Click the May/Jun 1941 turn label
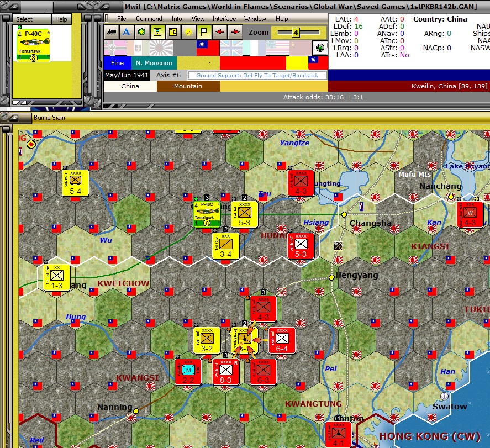The height and width of the screenshot is (448, 490). 127,75
